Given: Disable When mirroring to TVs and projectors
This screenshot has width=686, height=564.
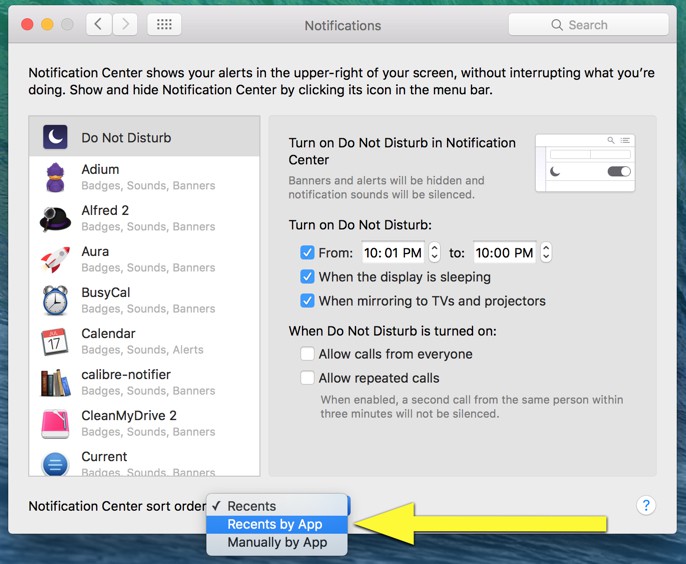Looking at the screenshot, I should click(308, 301).
